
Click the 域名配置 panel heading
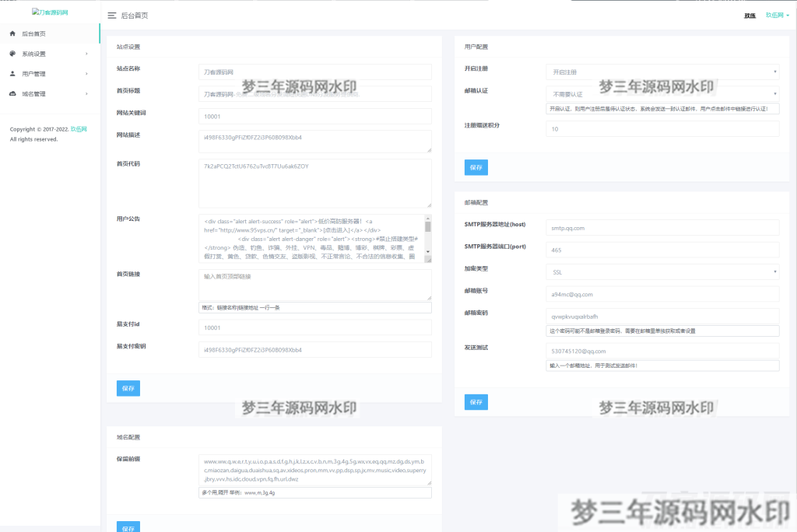pyautogui.click(x=128, y=437)
